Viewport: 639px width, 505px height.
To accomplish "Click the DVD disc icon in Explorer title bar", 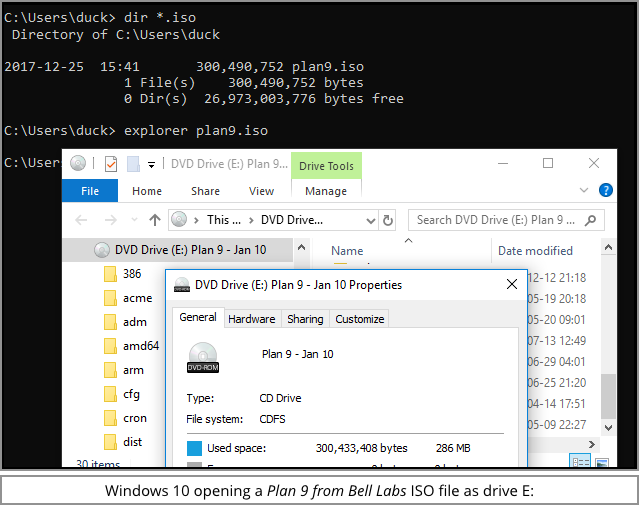I will coord(78,163).
